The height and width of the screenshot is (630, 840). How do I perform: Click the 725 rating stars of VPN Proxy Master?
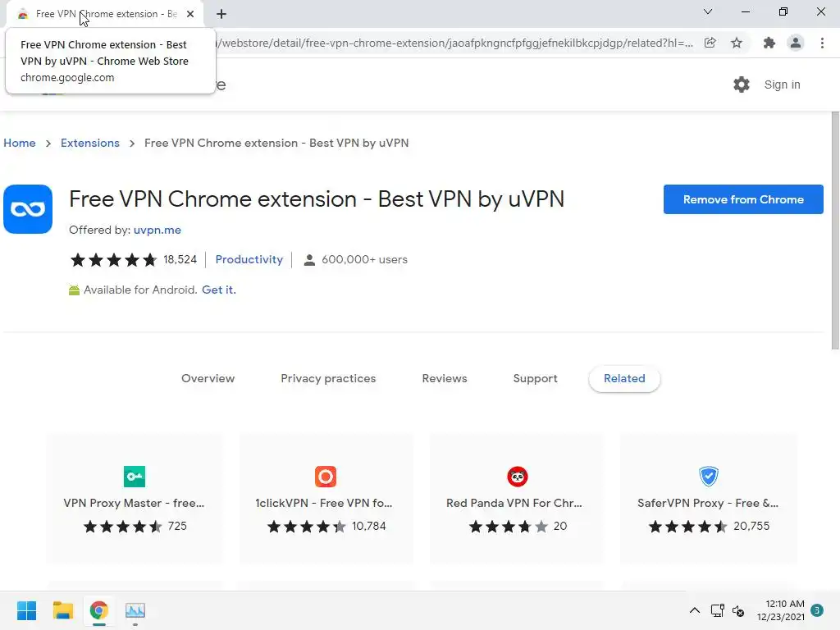(123, 526)
